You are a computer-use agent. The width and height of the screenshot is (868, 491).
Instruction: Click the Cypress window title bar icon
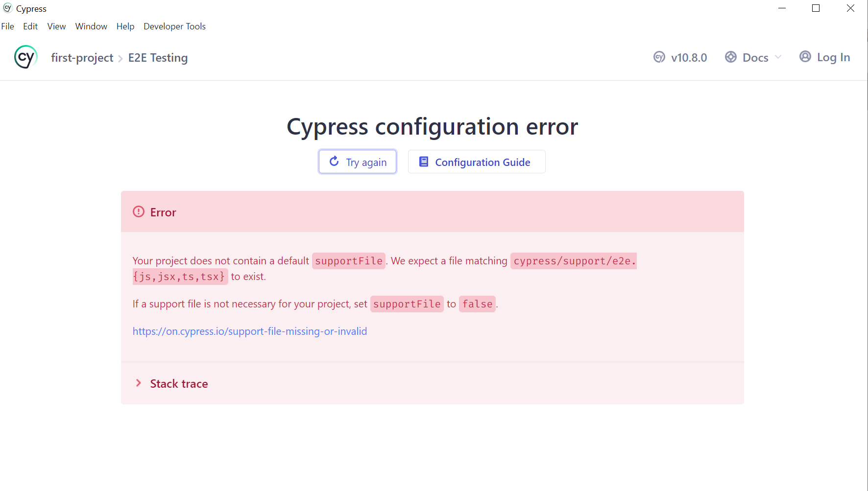pyautogui.click(x=7, y=8)
